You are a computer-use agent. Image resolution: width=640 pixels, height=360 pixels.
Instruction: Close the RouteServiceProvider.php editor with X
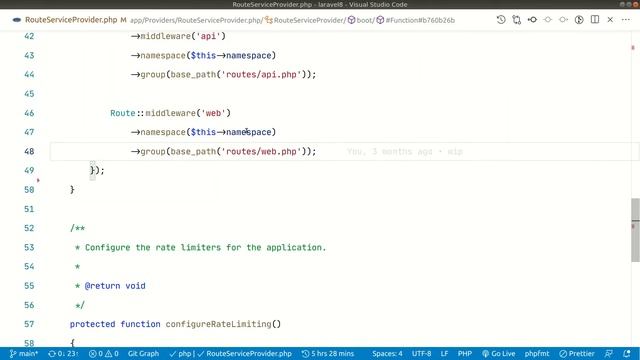coord(610,20)
